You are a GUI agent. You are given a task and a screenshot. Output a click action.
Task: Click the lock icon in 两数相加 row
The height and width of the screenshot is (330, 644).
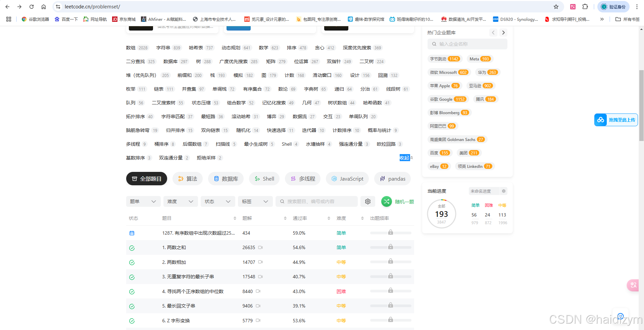coord(391,261)
